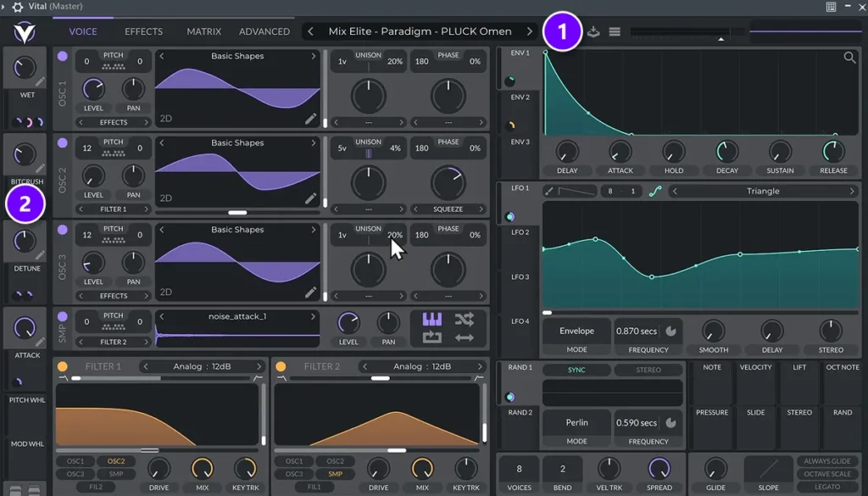Click LFO 1 paint brush icon
The height and width of the screenshot is (496, 868).
pyautogui.click(x=548, y=191)
